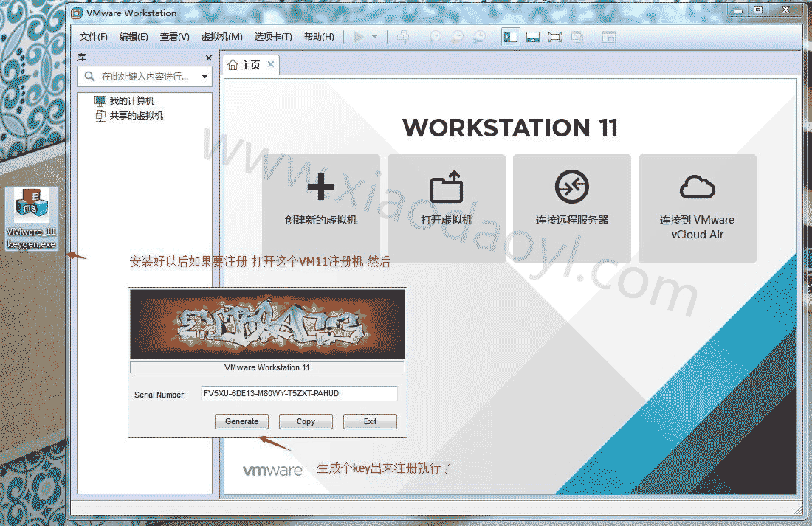Click the 连接远程服务器 tile
Viewport: 812px width, 526px height.
tap(571, 209)
